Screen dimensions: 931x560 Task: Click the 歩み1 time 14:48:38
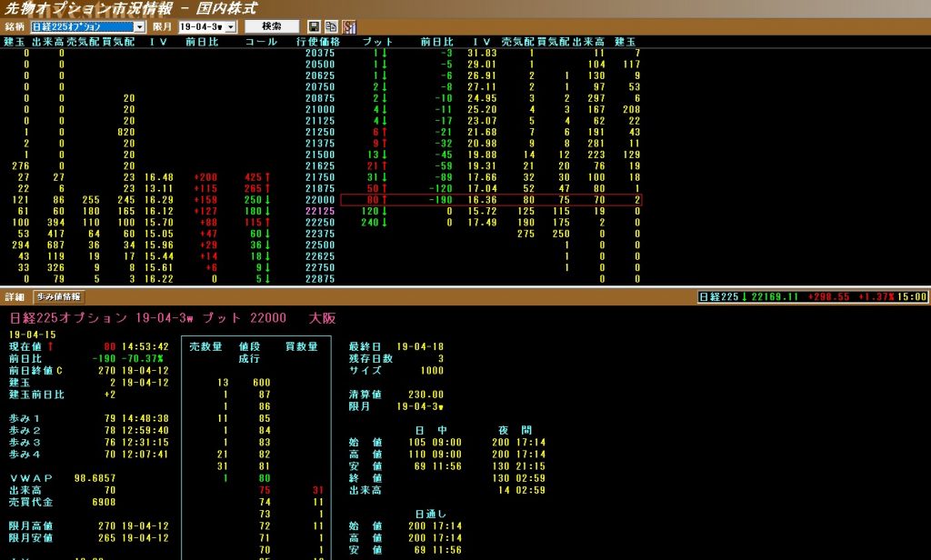pyautogui.click(x=145, y=419)
